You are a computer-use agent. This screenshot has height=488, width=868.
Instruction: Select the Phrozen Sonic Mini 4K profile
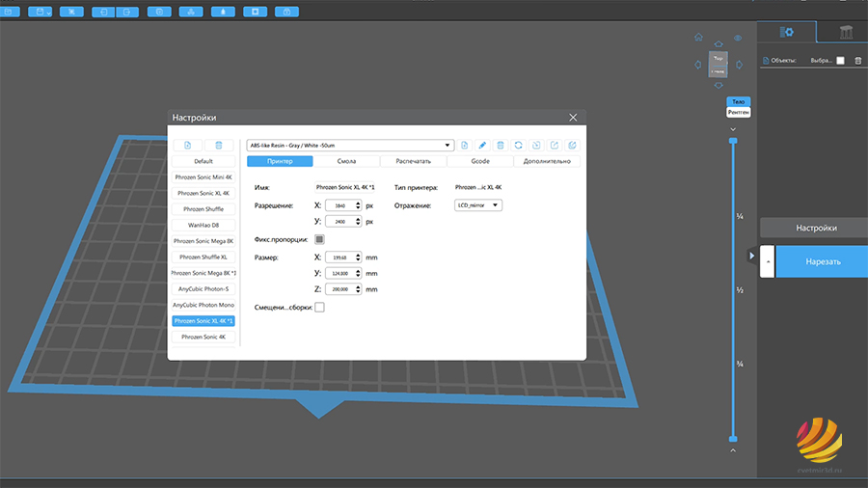point(203,177)
